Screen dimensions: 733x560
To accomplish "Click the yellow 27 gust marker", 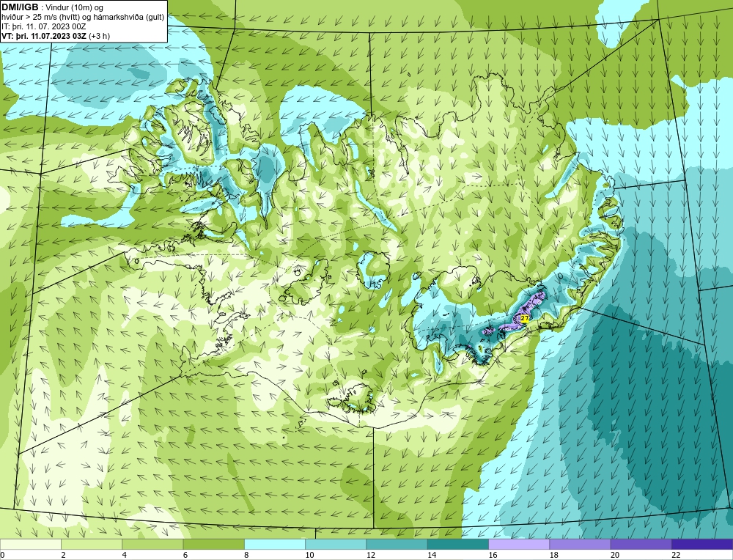I will [x=525, y=318].
